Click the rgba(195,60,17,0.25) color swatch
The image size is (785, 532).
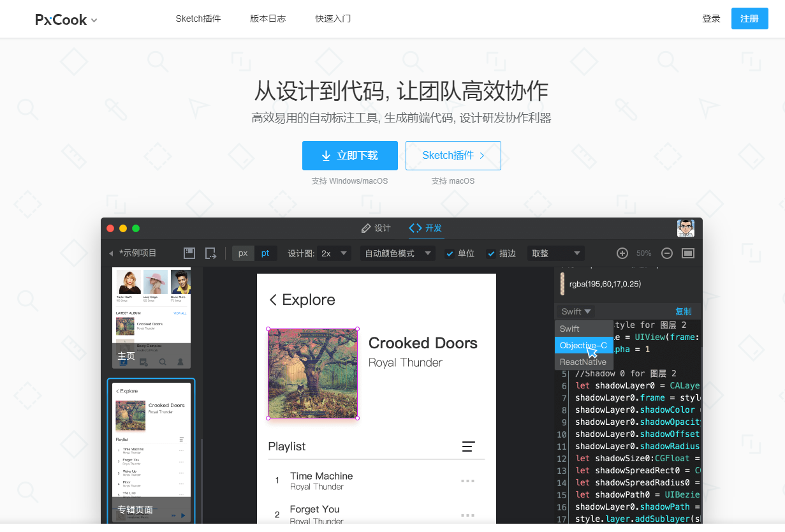tap(562, 284)
